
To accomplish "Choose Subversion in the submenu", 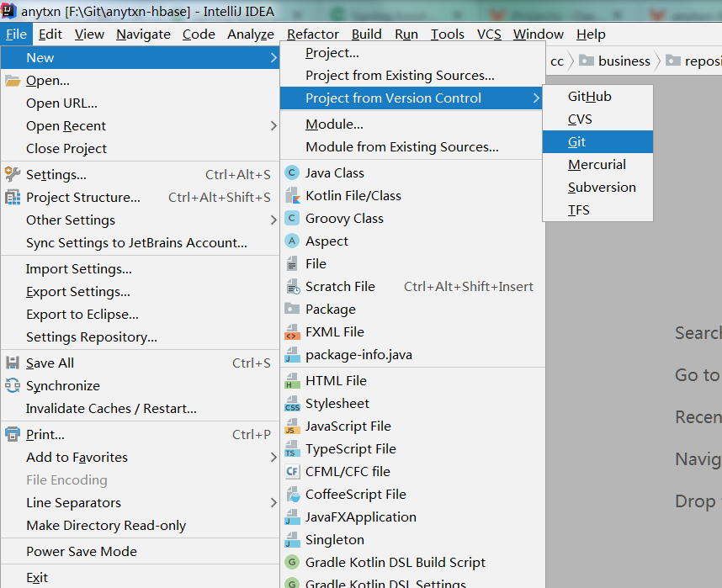I will point(597,187).
